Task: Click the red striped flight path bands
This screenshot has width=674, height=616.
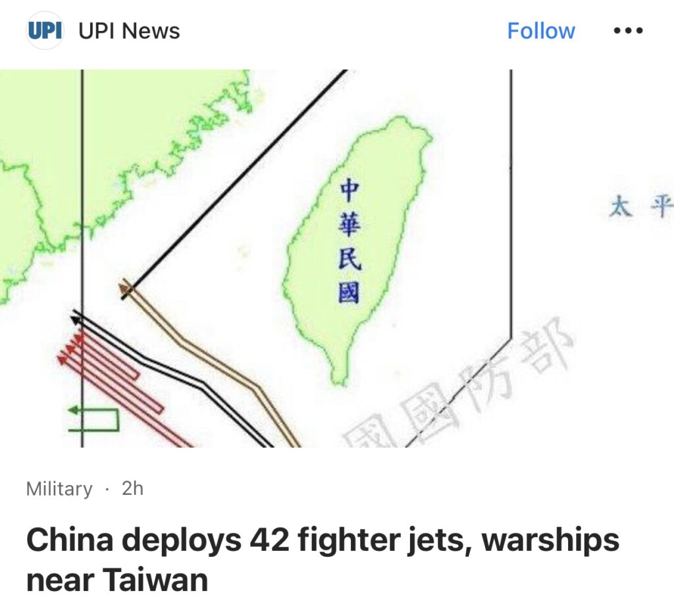Action: pos(124,387)
